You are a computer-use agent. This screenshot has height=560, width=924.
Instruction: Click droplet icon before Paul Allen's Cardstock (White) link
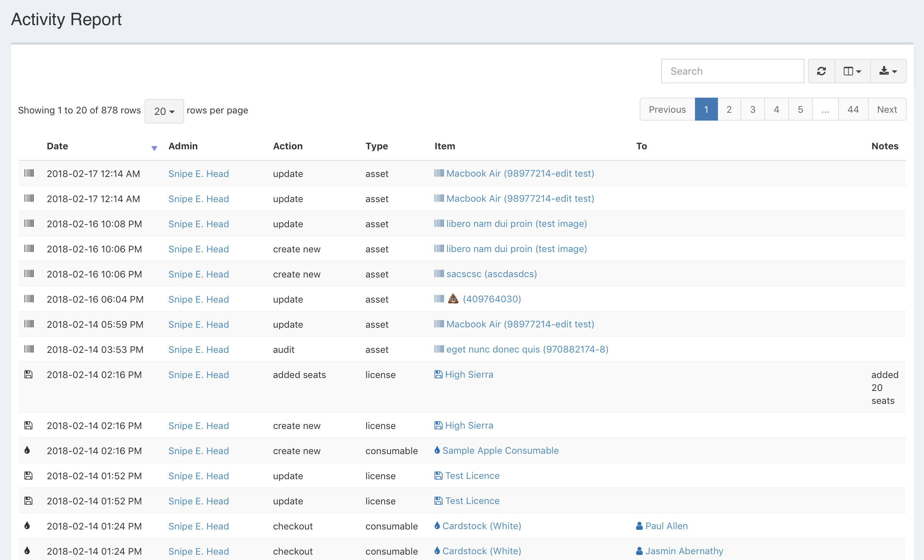(437, 526)
